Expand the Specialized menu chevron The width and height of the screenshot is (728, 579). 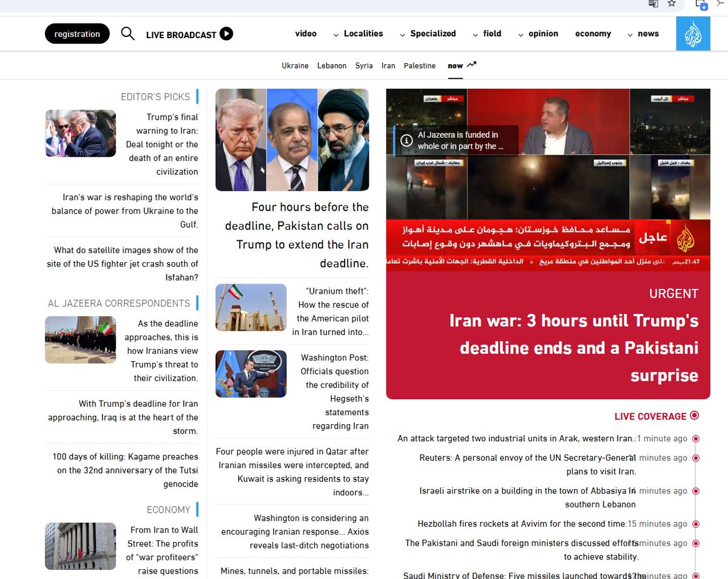point(402,35)
